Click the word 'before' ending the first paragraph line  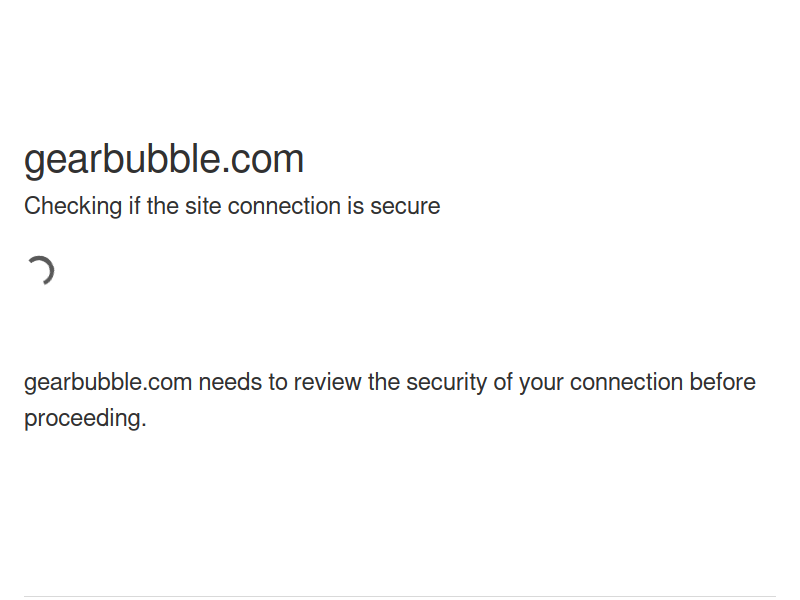pos(722,383)
